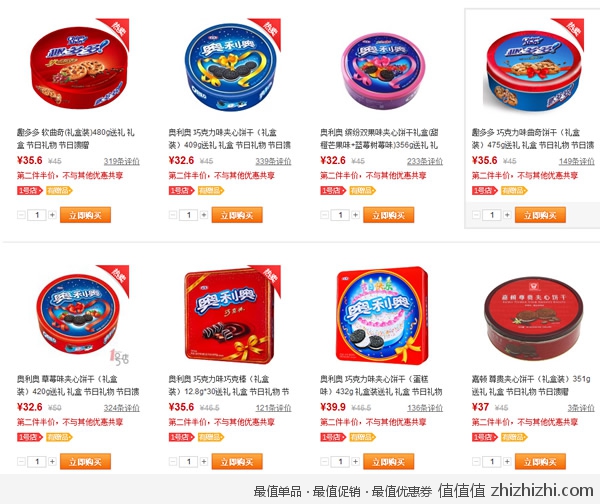Open 136条评价 reviews link
The image size is (600, 504).
425,408
